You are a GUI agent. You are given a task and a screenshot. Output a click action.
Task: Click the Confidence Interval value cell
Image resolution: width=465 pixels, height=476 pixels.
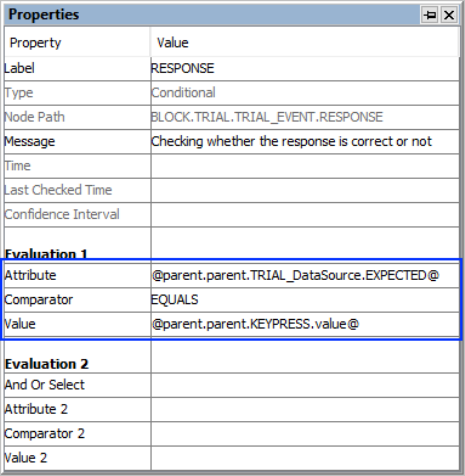point(305,215)
